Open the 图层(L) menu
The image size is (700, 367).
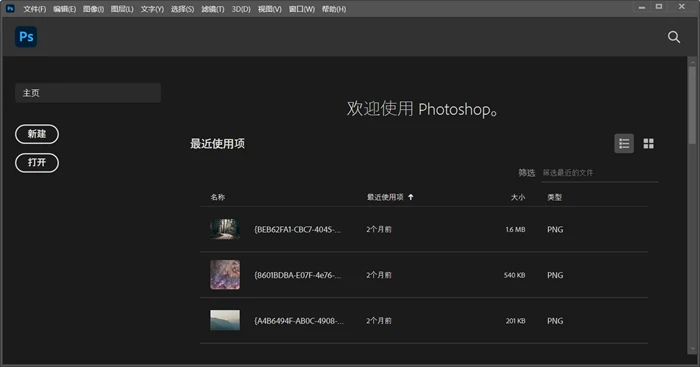coord(122,9)
